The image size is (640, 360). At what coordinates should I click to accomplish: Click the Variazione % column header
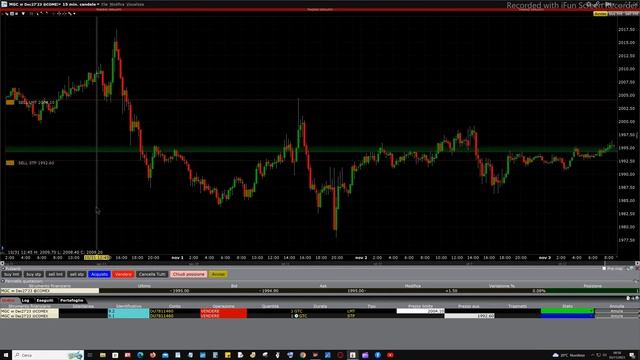pyautogui.click(x=502, y=286)
